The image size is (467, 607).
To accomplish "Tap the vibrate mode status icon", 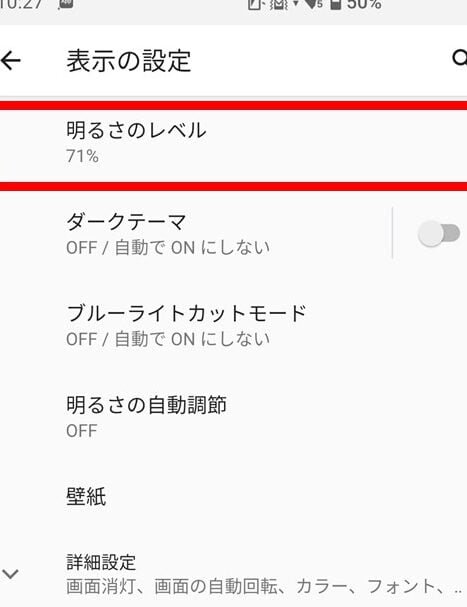I will tap(279, 4).
